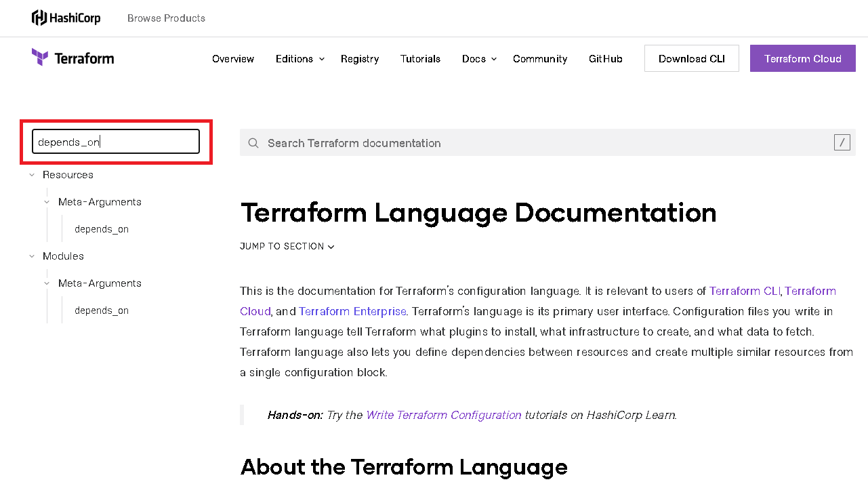Open depends_on under Modules Meta-Arguments
Viewport: 868px width, 484px height.
pos(102,310)
